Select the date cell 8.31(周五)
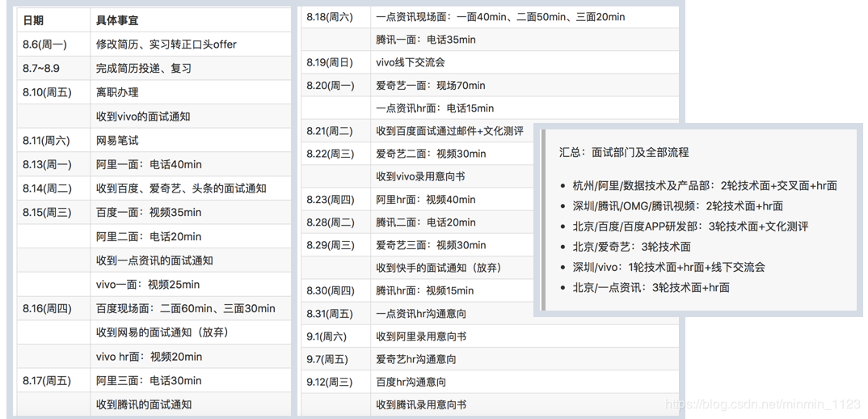Screen dimensions: 868x419 tap(335, 313)
